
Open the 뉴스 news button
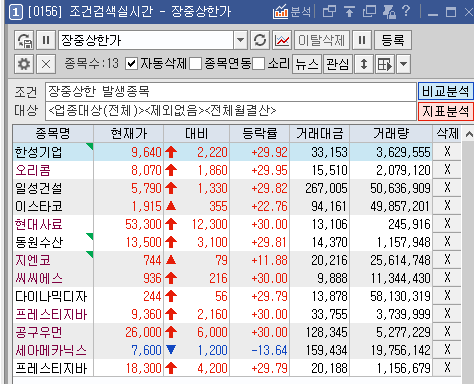[307, 64]
